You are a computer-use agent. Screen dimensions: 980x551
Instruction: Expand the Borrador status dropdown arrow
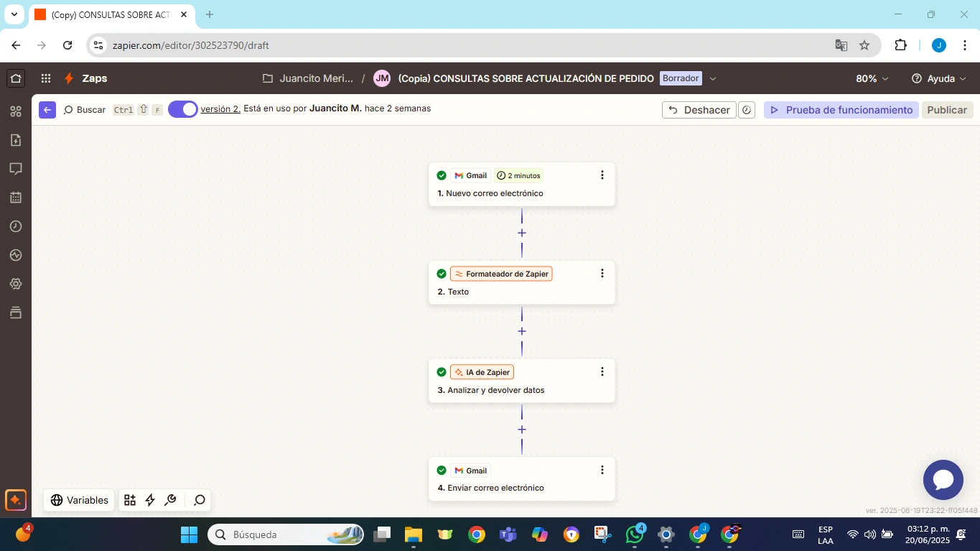713,78
